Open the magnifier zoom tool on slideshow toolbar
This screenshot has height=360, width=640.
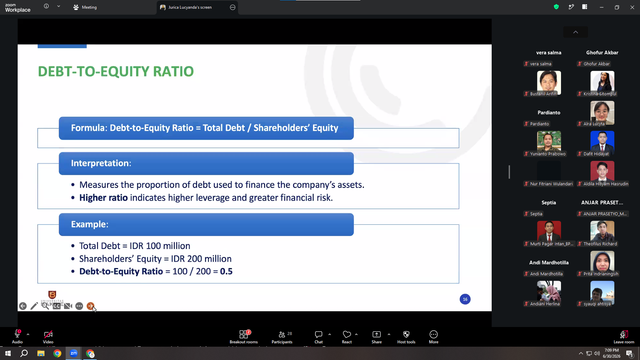click(45, 306)
